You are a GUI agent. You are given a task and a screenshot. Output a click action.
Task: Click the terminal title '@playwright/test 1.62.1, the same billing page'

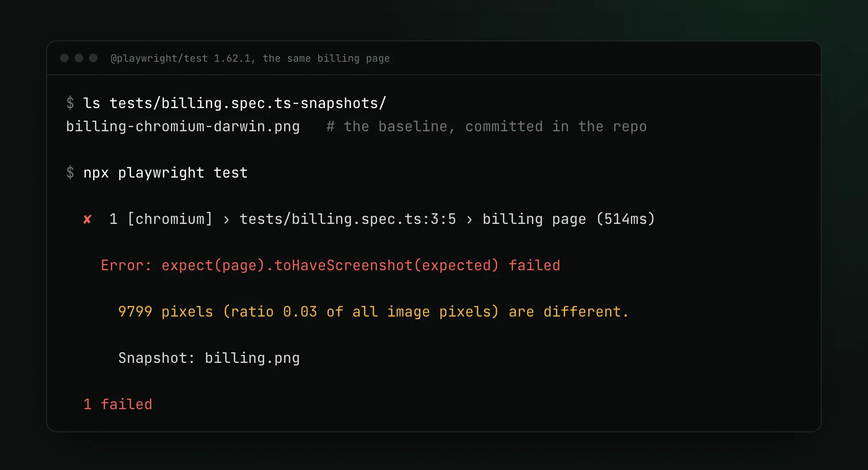(x=250, y=58)
